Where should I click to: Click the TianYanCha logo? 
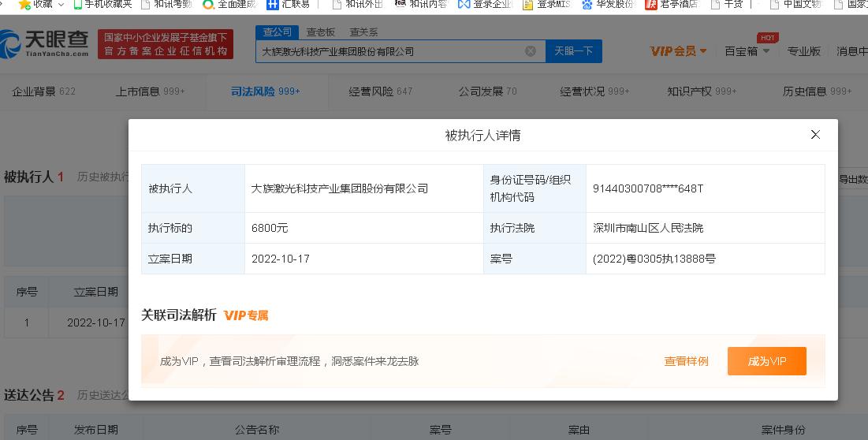tap(44, 43)
